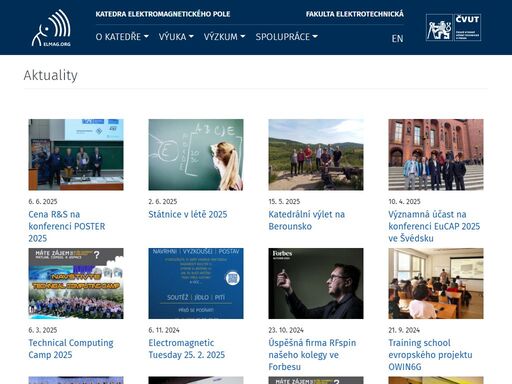512x384 pixels.
Task: Click the ELMAG.ORG logo icon
Action: pyautogui.click(x=51, y=28)
